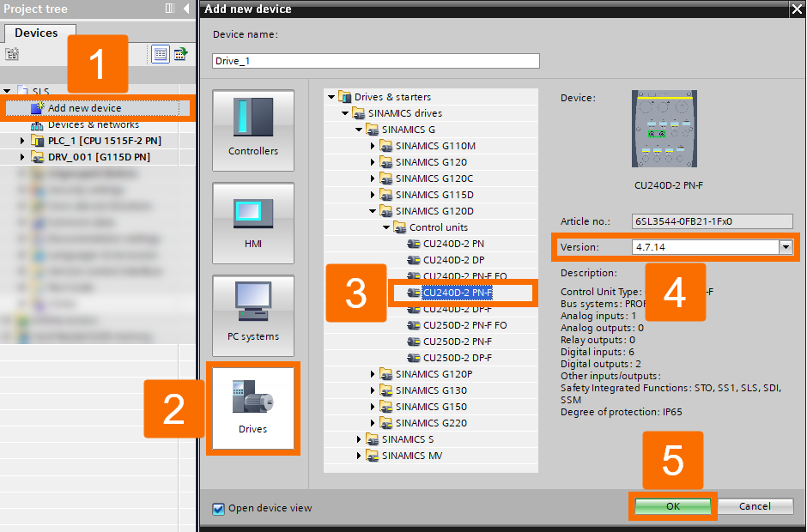Screen dimensions: 807x532
Task: Click the details view toolbar icon
Action: pyautogui.click(x=161, y=53)
